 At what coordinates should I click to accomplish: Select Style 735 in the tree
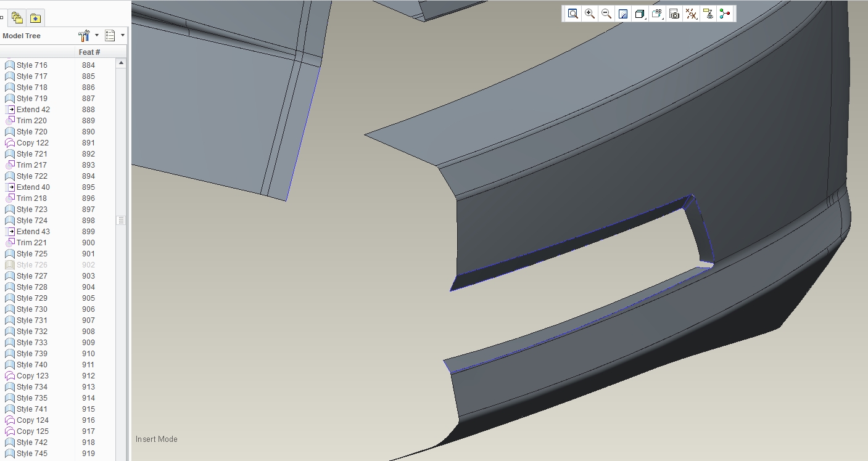pos(32,398)
